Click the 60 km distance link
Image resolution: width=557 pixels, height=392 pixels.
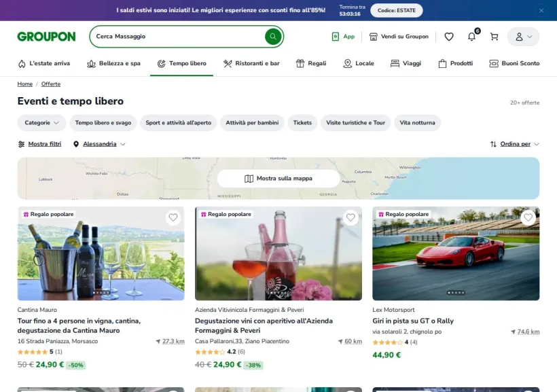click(x=353, y=341)
